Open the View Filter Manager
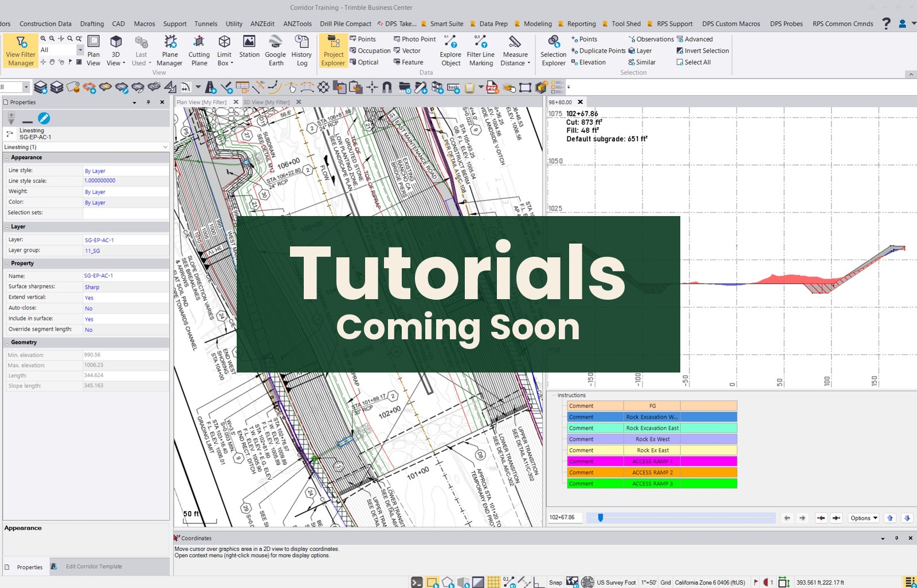This screenshot has width=917, height=588. (21, 50)
